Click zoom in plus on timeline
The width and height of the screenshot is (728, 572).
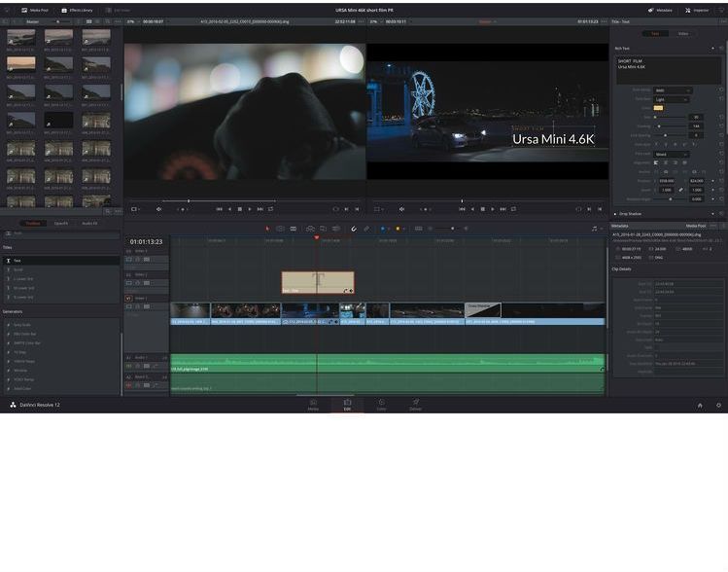click(466, 229)
